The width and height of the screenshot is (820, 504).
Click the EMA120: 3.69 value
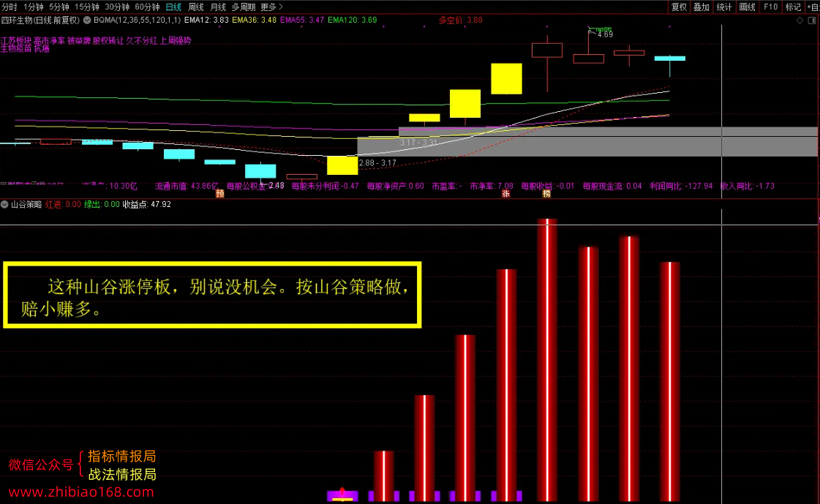[x=352, y=20]
